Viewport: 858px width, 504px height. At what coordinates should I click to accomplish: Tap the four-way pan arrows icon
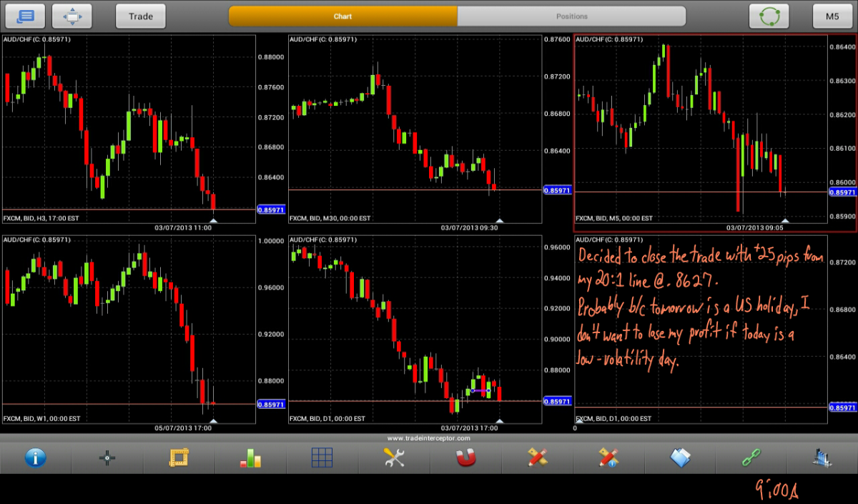(x=72, y=16)
